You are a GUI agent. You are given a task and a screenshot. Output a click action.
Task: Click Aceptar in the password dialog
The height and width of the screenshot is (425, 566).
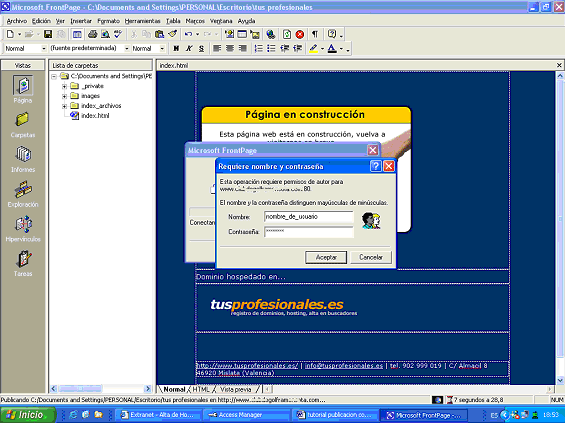pos(326,257)
